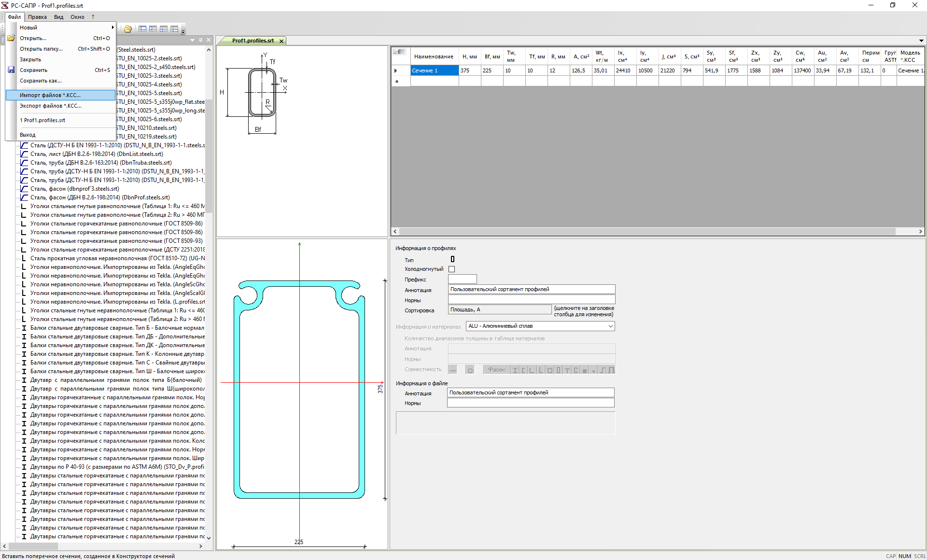
Task: Choose Импорт файлов *.КСС... menu entry
Action: pyautogui.click(x=50, y=95)
